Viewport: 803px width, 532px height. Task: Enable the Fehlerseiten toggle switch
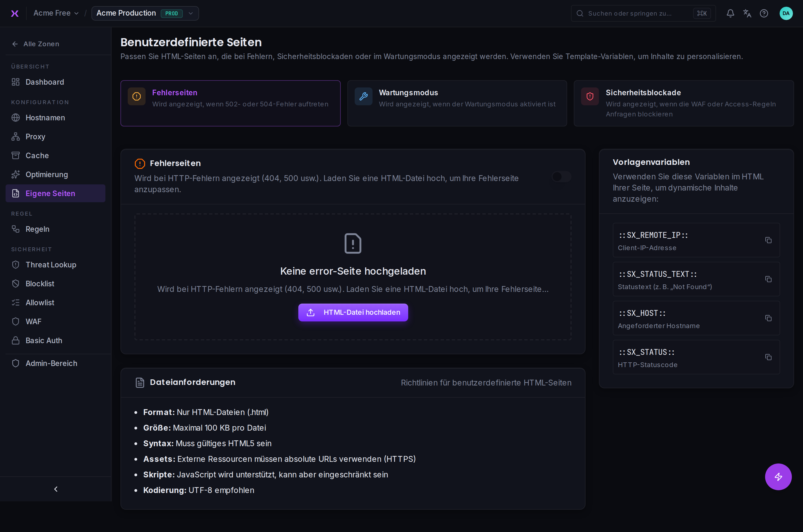562,177
